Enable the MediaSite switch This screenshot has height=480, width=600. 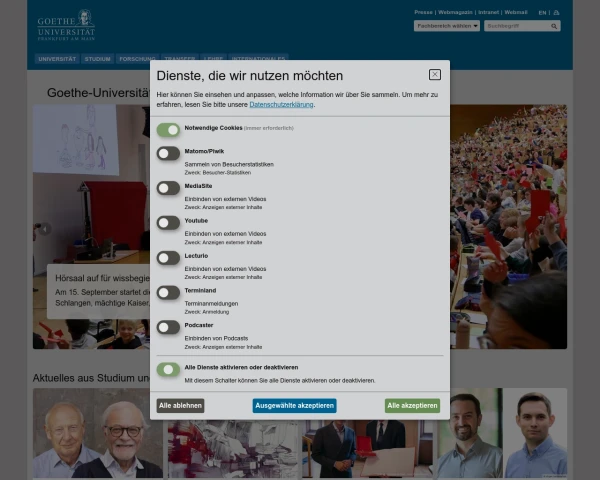click(168, 188)
